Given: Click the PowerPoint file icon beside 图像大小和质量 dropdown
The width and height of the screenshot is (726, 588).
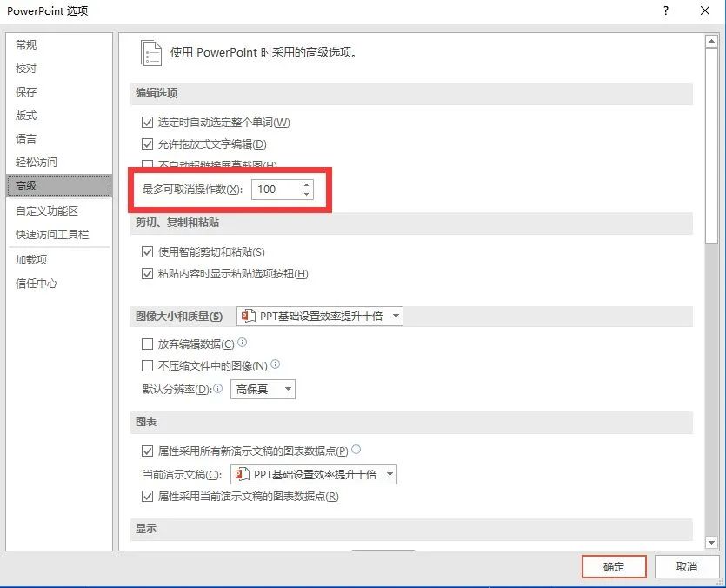Looking at the screenshot, I should 245,316.
